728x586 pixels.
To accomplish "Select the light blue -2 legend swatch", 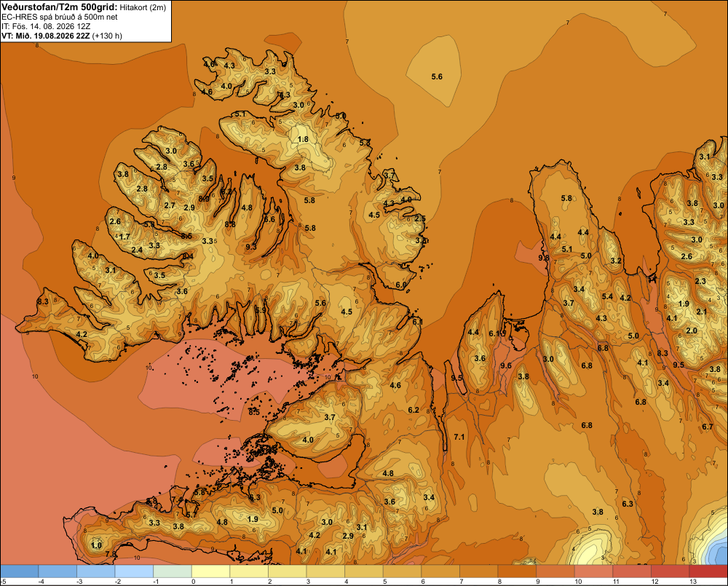I will tap(134, 571).
